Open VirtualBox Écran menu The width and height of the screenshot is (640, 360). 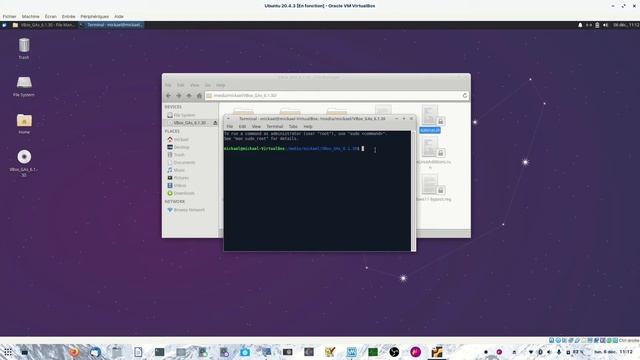(x=51, y=16)
